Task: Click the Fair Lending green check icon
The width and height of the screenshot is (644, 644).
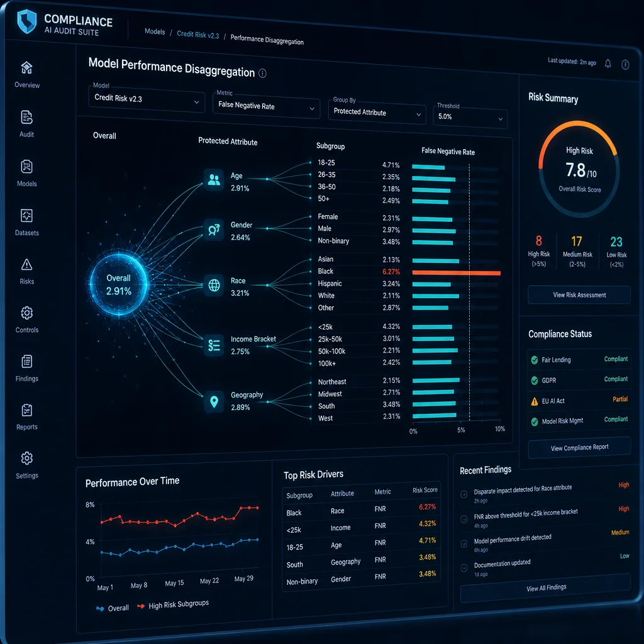Action: (535, 360)
